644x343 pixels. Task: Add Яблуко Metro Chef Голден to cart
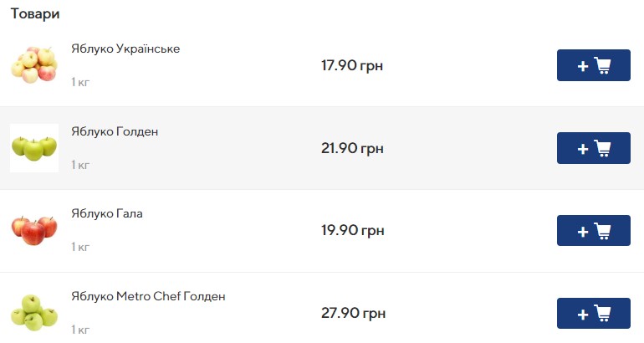(593, 313)
